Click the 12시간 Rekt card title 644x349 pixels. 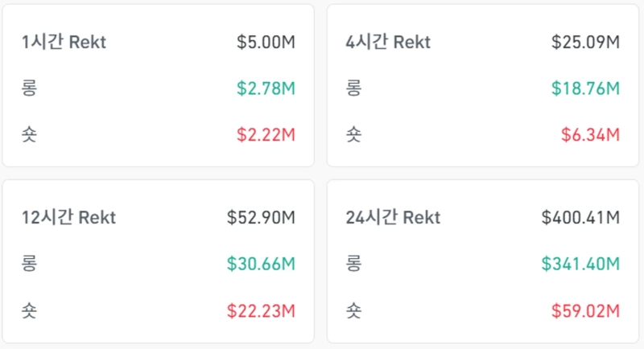click(x=68, y=217)
